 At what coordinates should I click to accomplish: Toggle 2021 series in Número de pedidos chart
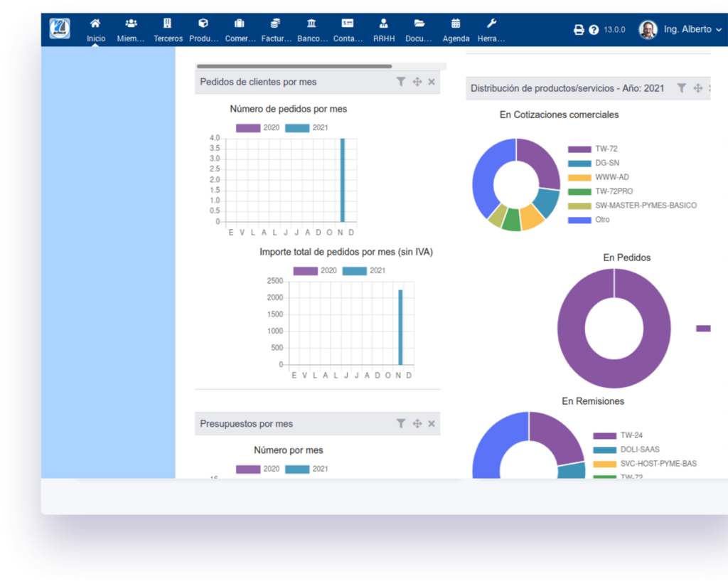(297, 128)
